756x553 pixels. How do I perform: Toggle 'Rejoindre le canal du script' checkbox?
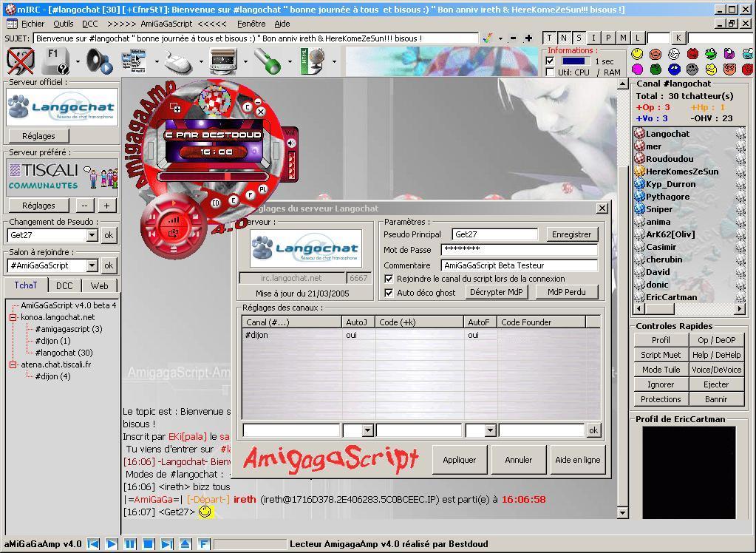click(389, 279)
